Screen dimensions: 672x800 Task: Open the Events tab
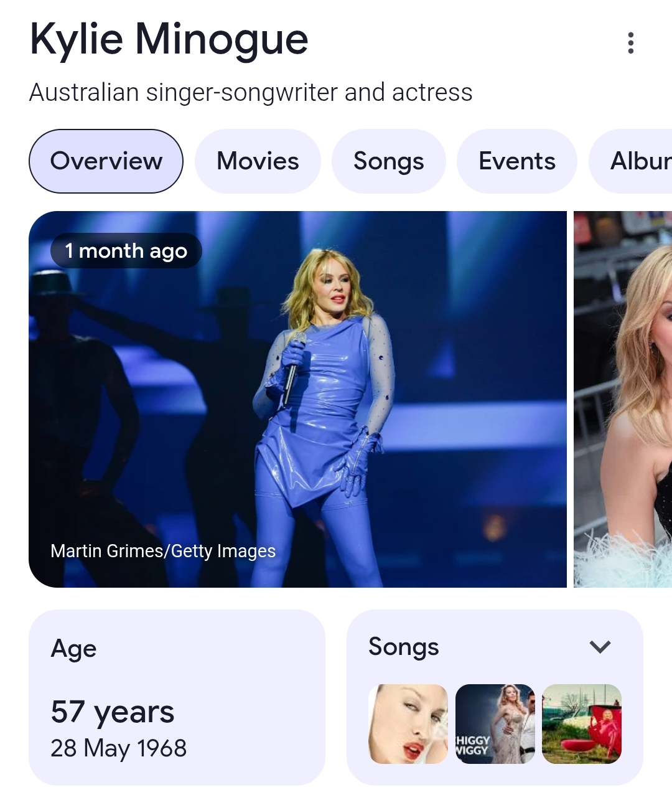(x=517, y=161)
